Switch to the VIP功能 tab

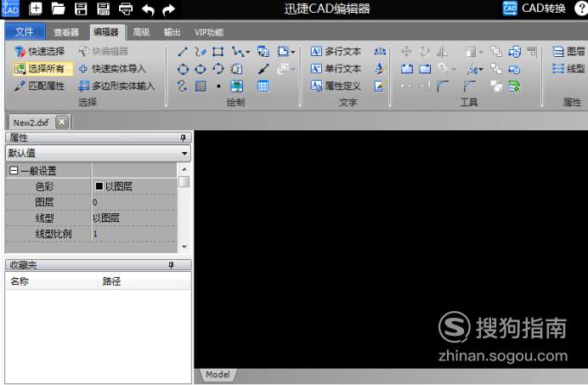pyautogui.click(x=209, y=32)
